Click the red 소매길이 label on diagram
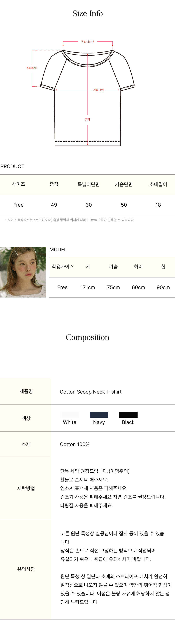Image resolution: width=175 pixels, height=644 pixels. tap(31, 68)
